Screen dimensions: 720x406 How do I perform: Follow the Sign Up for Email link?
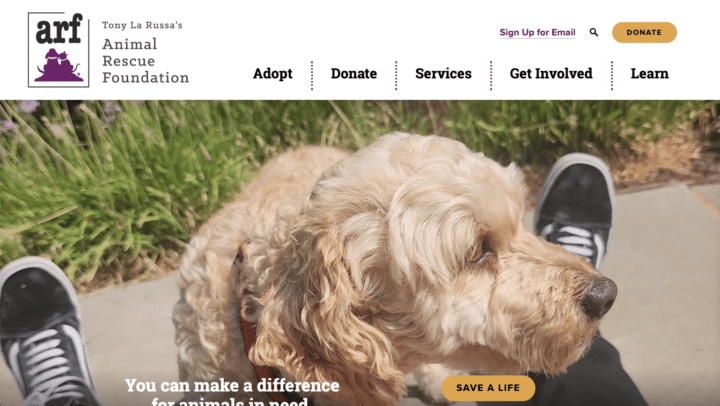pyautogui.click(x=537, y=32)
